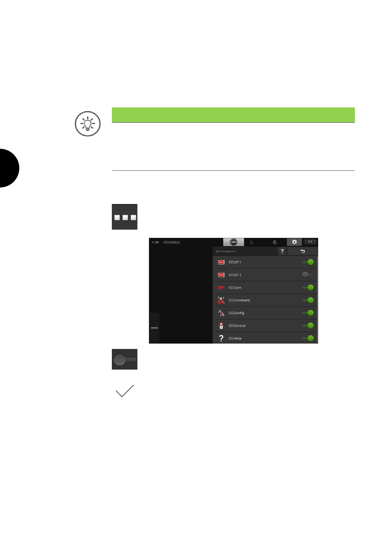Screen dimensions: 392x555
Task: Click the ISO status icon
Action: (234, 242)
